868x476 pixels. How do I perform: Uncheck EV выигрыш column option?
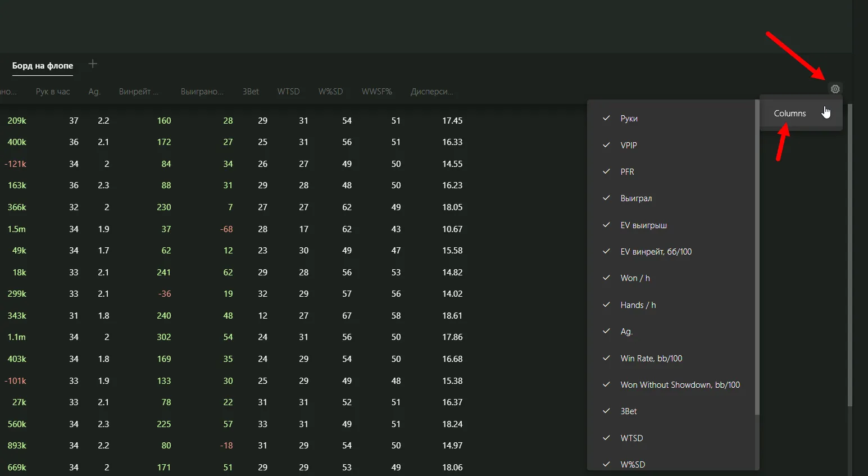[x=607, y=225]
